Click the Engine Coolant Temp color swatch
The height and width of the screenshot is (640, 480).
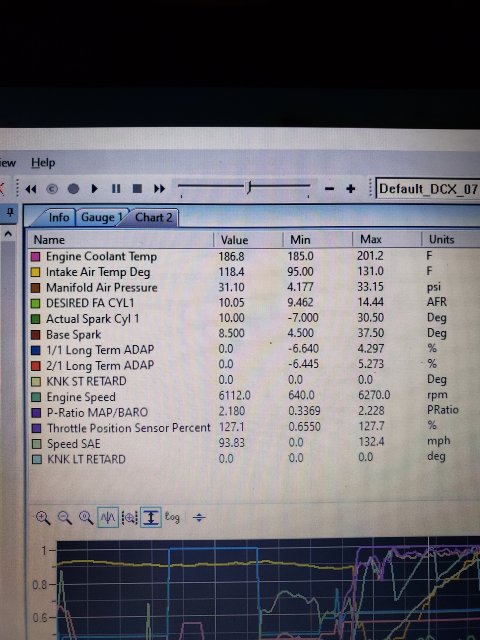[x=36, y=257]
